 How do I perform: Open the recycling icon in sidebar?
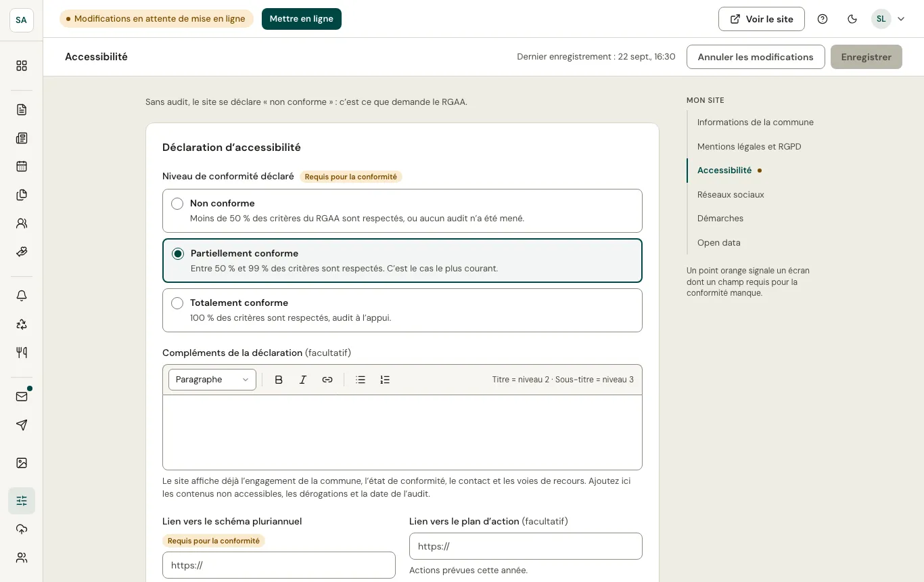pos(22,324)
